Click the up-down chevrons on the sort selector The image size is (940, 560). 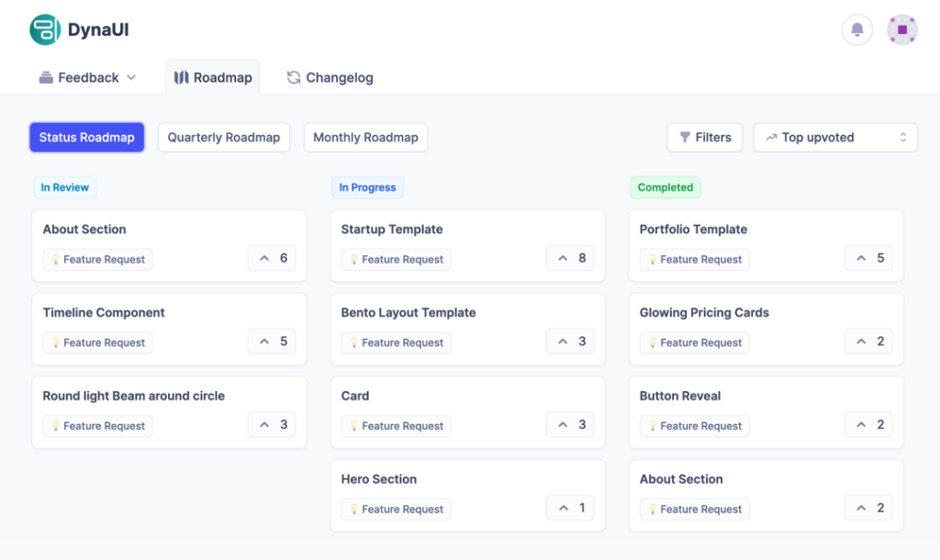tap(904, 137)
